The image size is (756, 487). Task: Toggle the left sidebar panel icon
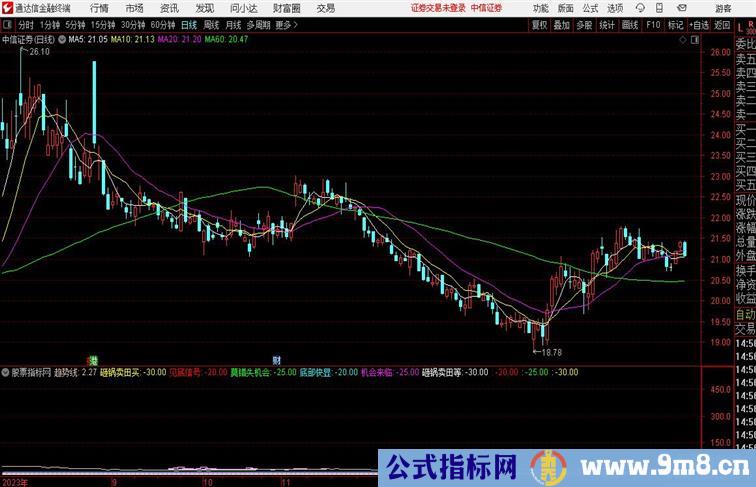pos(6,24)
